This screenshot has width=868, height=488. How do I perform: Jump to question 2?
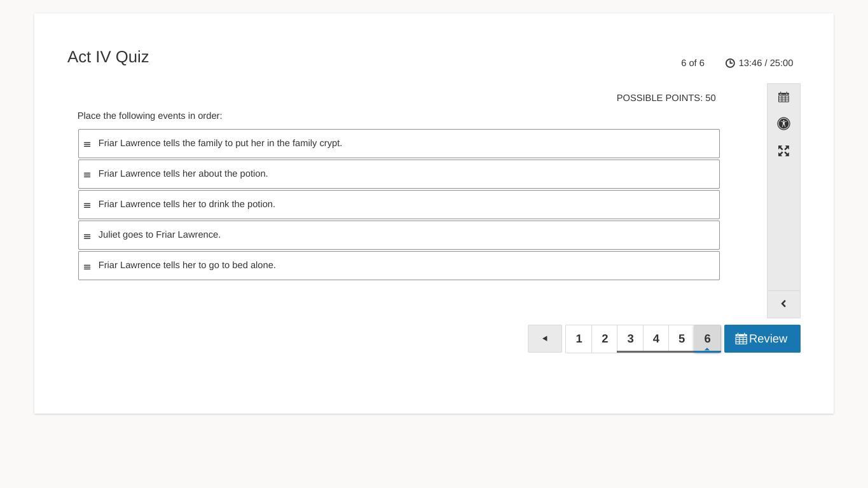click(605, 339)
